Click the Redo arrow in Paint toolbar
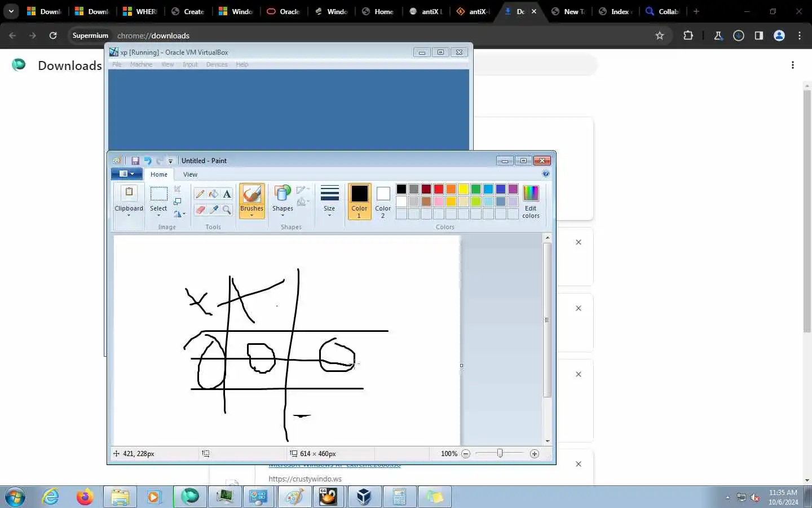The height and width of the screenshot is (508, 812). pos(160,161)
